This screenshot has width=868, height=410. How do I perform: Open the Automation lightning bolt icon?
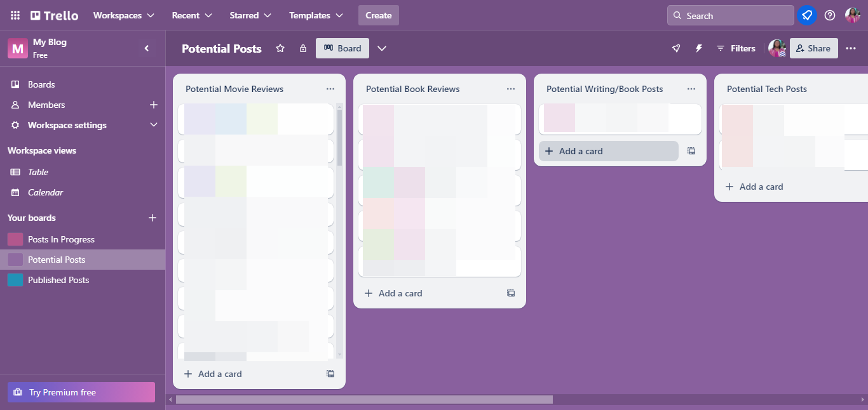pyautogui.click(x=699, y=48)
